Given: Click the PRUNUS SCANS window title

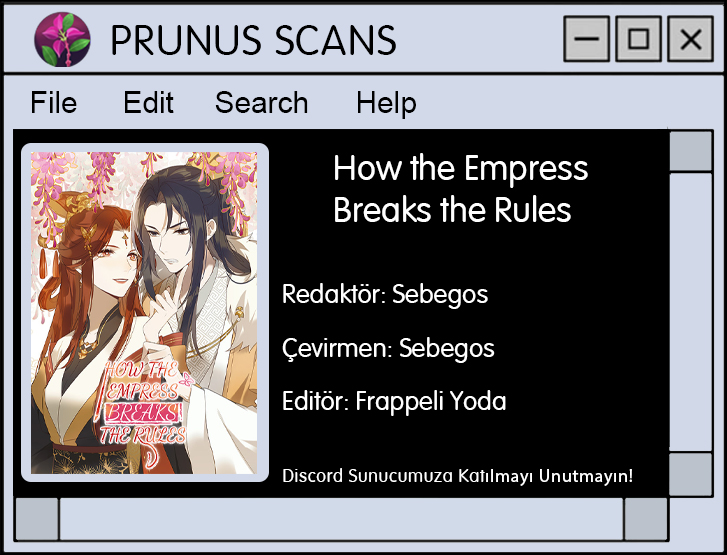Looking at the screenshot, I should pyautogui.click(x=254, y=40).
